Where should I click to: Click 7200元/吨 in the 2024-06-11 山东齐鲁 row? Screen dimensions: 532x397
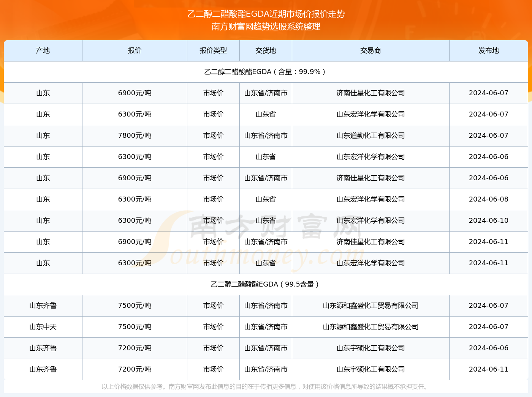click(135, 369)
